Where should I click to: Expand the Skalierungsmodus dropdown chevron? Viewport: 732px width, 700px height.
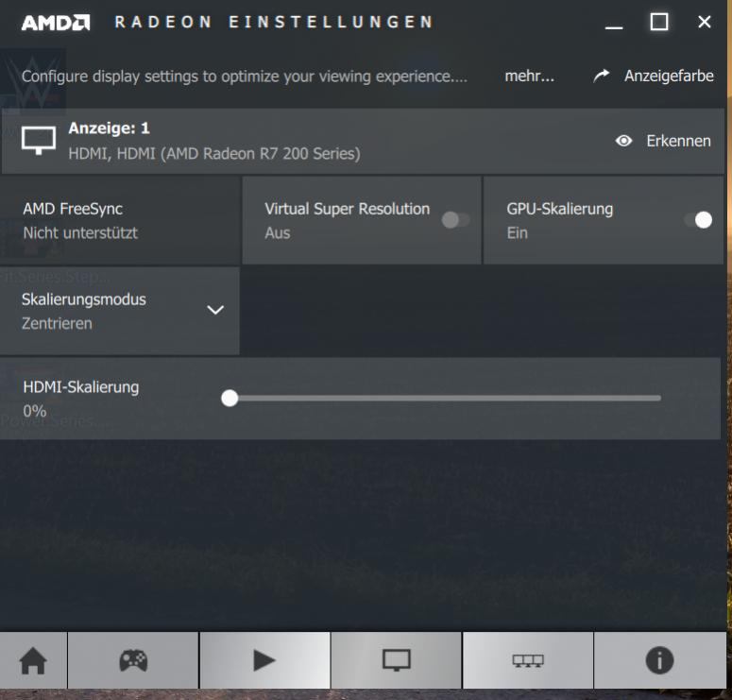(215, 310)
